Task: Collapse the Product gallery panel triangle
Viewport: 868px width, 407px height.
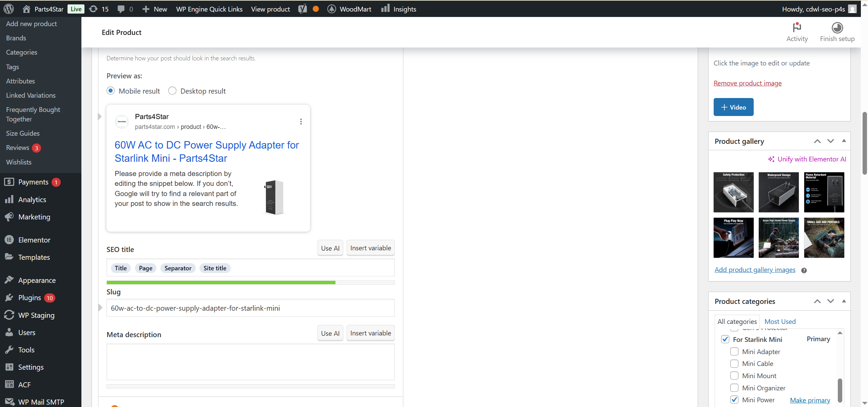Action: (844, 141)
